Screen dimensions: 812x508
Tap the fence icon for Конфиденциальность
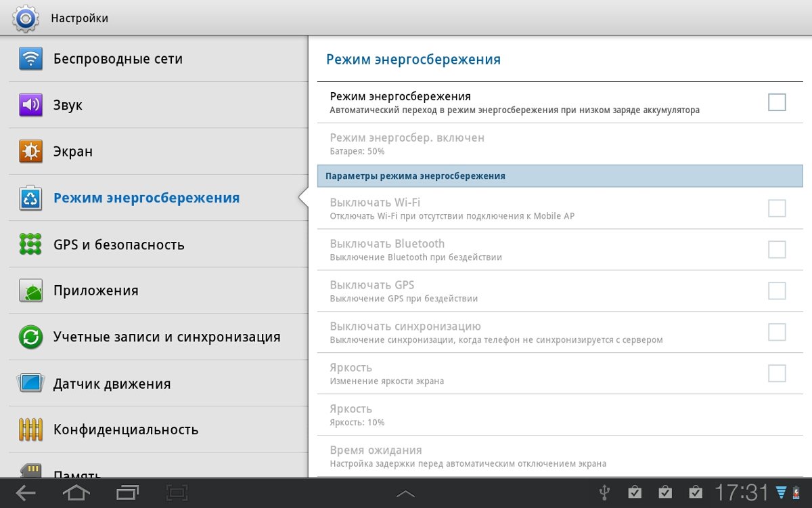point(30,429)
